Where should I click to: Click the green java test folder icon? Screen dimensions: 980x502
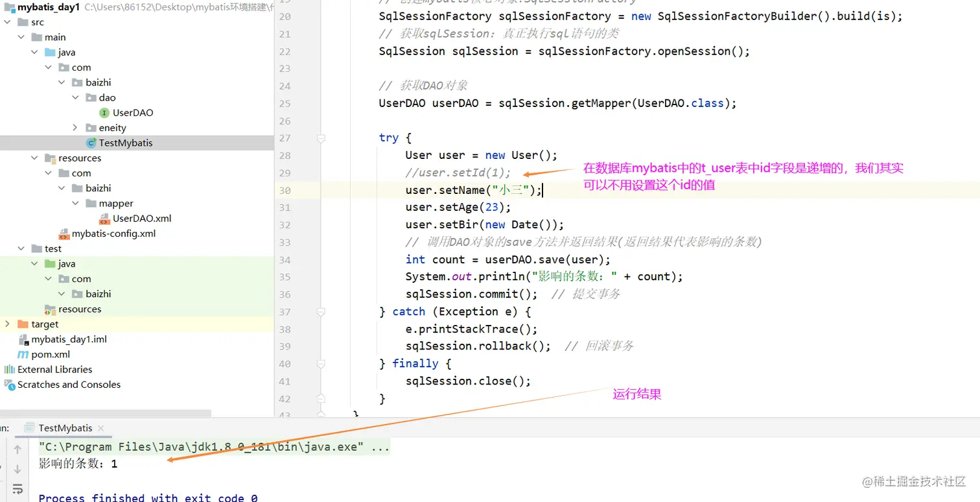click(50, 264)
